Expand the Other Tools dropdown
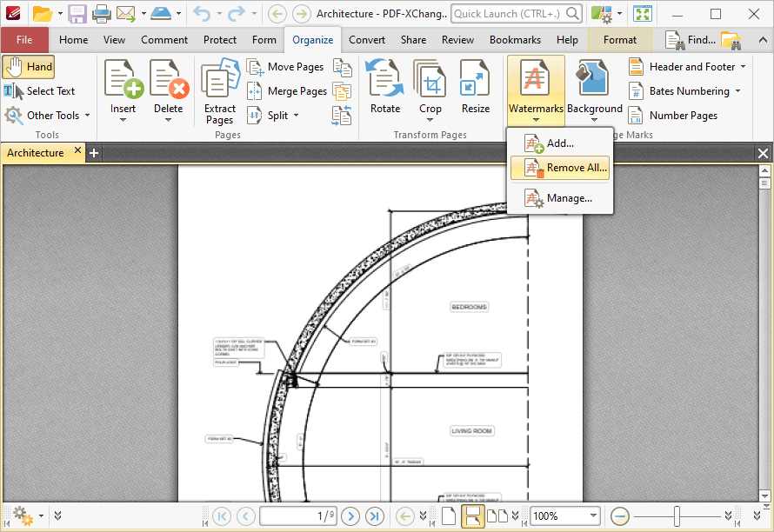The height and width of the screenshot is (532, 774). pyautogui.click(x=48, y=116)
